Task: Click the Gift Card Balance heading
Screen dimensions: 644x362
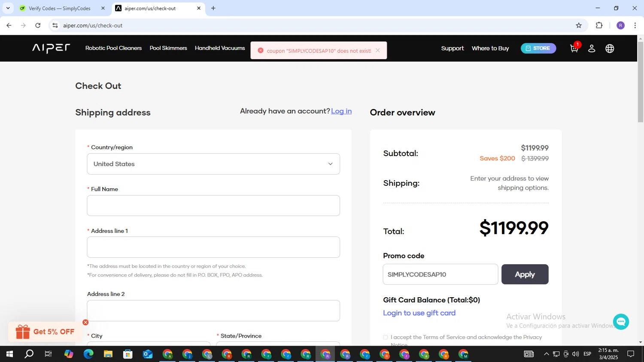Action: 431,300
